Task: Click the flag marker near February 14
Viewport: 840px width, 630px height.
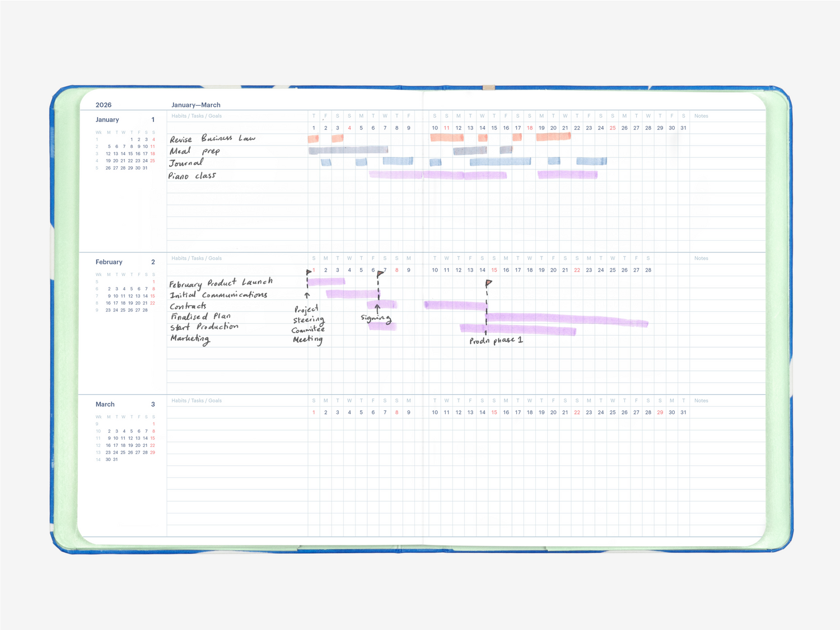Action: click(489, 282)
